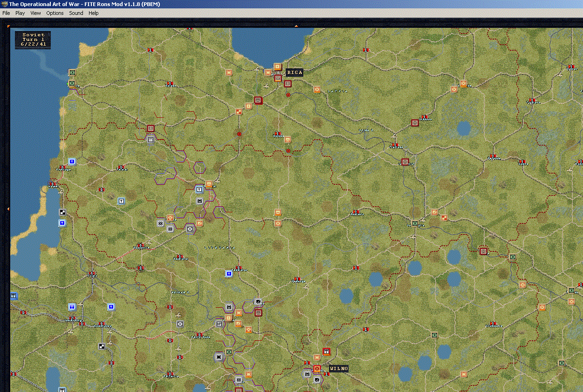This screenshot has width=583, height=392.
Task: Select dark red unit beside Madona flag
Action: [415, 123]
